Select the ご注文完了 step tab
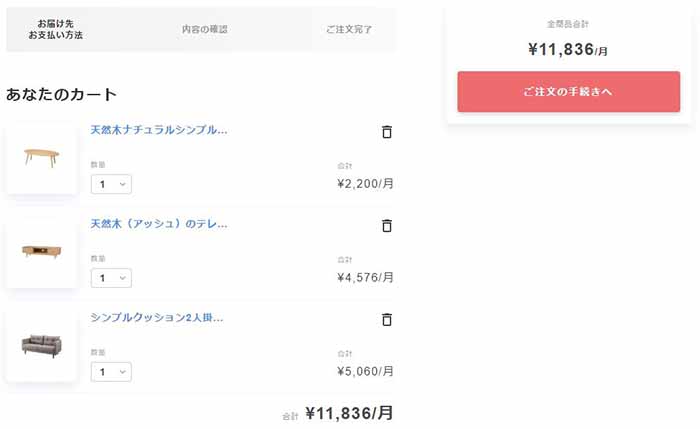This screenshot has height=429, width=700. pyautogui.click(x=349, y=29)
